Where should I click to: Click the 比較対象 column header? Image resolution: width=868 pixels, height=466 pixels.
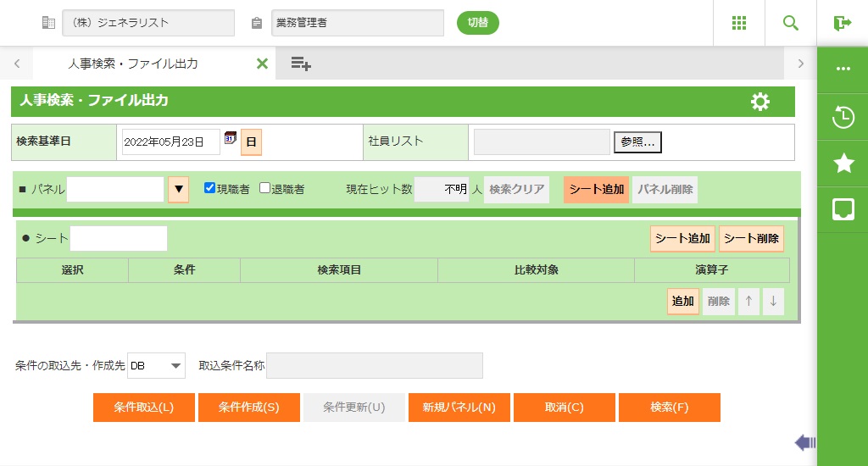click(536, 270)
